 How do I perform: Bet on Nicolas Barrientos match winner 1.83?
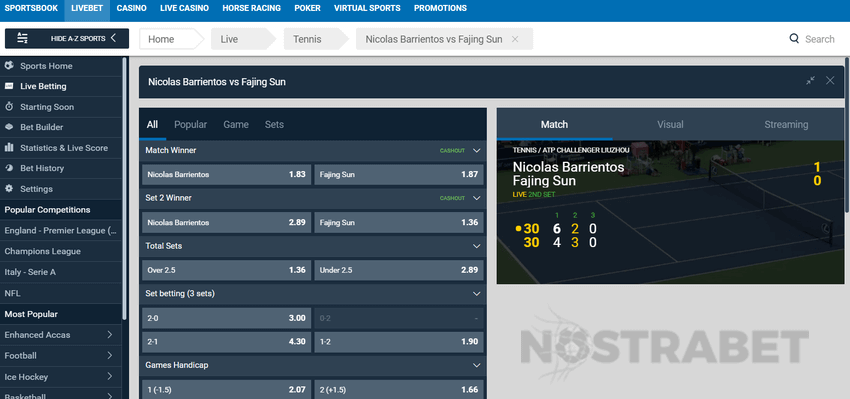coord(227,175)
